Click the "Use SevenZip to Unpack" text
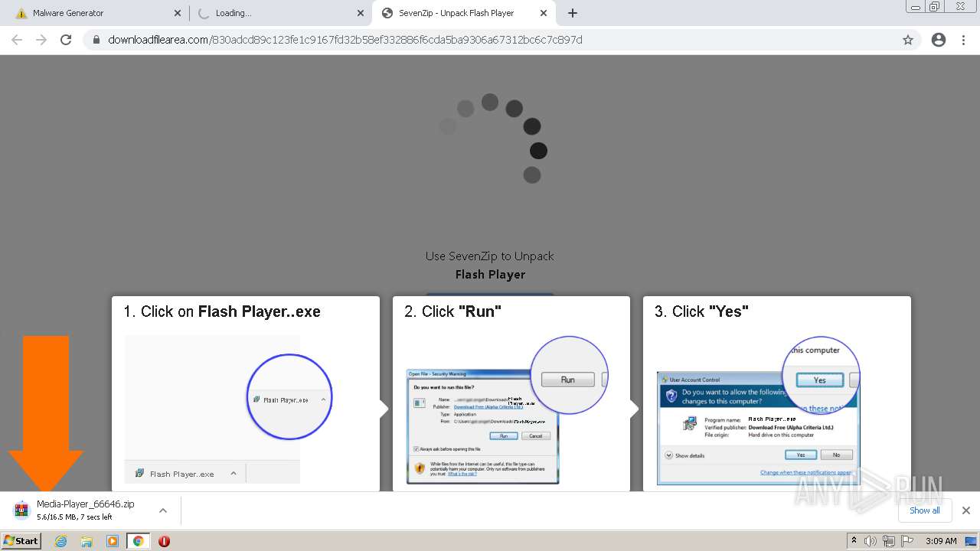Viewport: 980px width, 551px height. click(490, 256)
